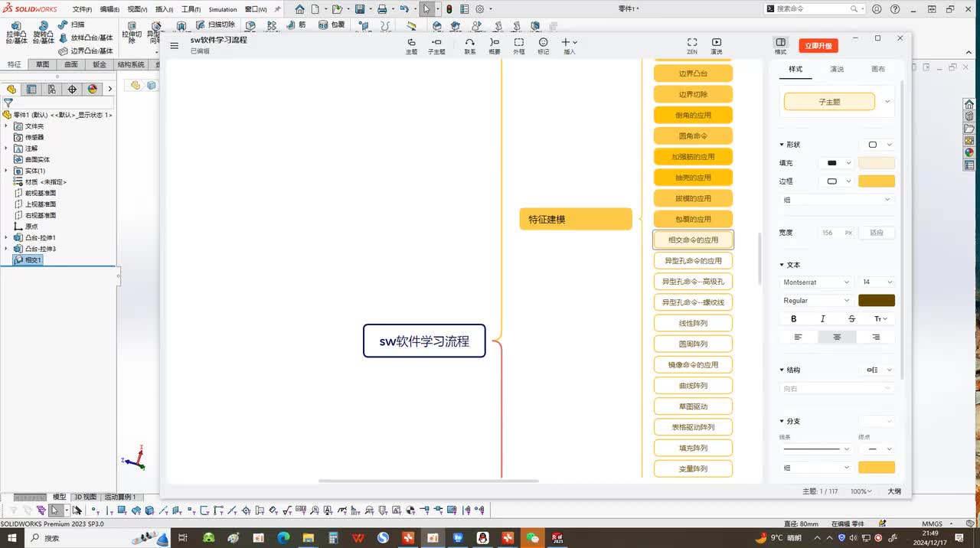980x548 pixels.
Task: Pick the text color swatch
Action: tap(877, 301)
